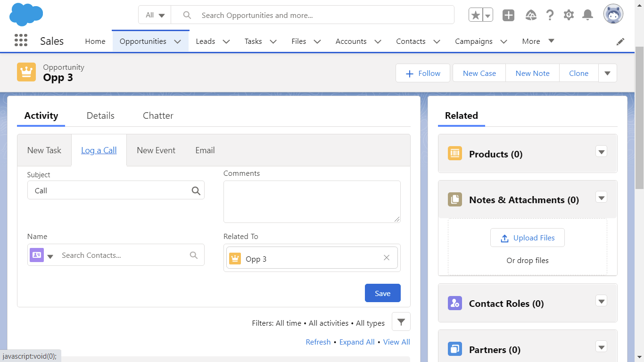
Task: Remove Opp 3 from Related To
Action: pyautogui.click(x=387, y=258)
